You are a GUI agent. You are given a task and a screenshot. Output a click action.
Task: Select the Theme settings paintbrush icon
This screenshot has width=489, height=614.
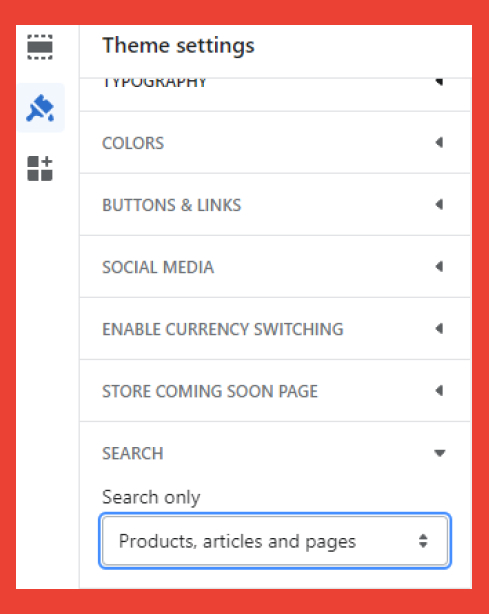[x=40, y=108]
